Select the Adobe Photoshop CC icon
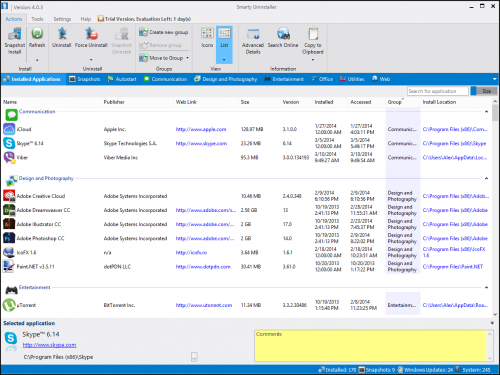The height and width of the screenshot is (375, 500). (x=9, y=238)
